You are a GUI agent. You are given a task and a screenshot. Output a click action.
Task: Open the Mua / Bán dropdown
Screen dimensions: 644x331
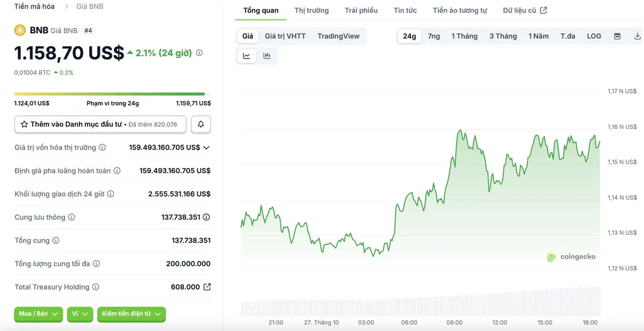39,314
